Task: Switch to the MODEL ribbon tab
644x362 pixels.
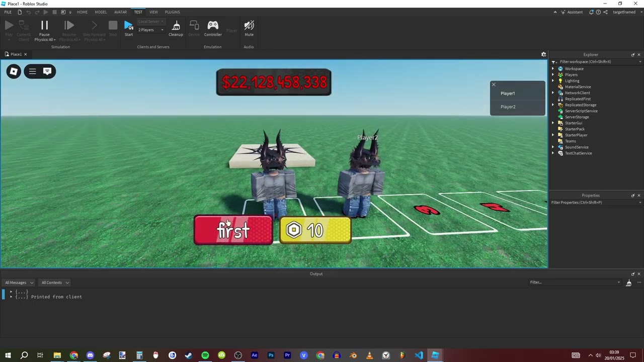Action: pyautogui.click(x=101, y=12)
